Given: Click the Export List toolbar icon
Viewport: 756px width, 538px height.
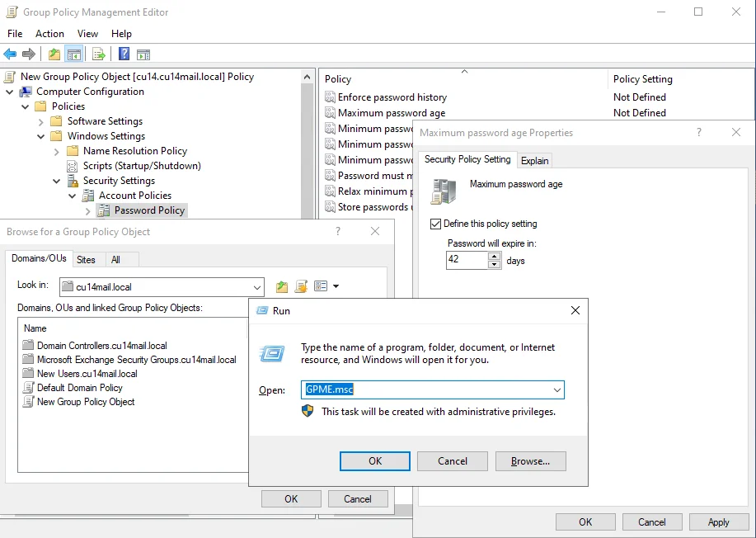Looking at the screenshot, I should [x=98, y=54].
